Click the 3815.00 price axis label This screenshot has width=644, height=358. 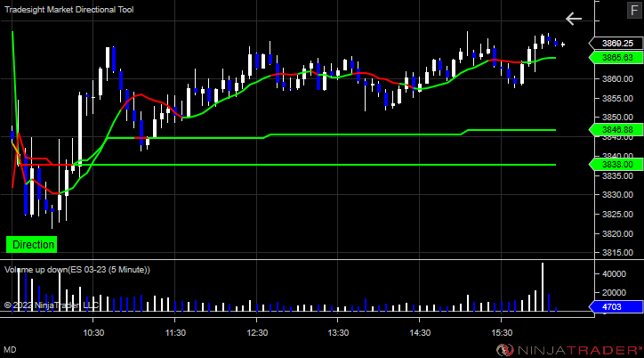[x=617, y=253]
